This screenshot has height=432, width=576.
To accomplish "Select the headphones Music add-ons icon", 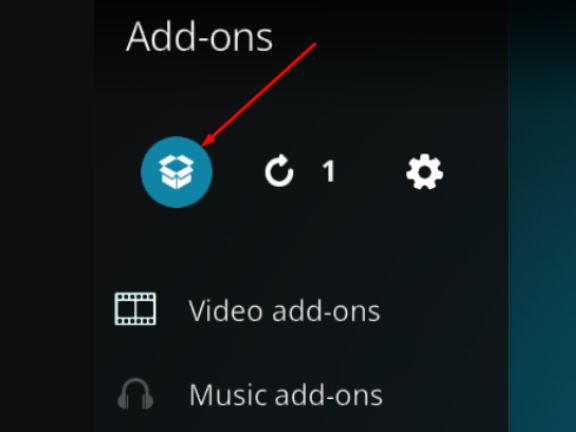I will (135, 394).
